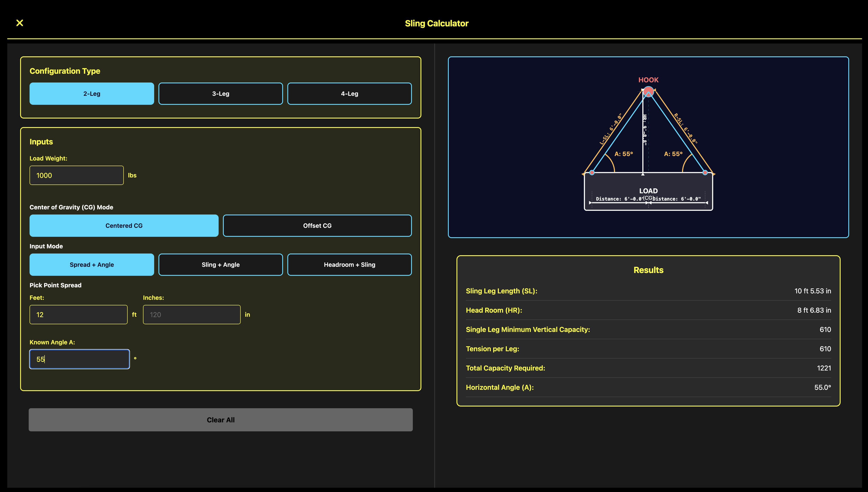Focus the Load Weight input field
This screenshot has height=492, width=868.
click(77, 175)
